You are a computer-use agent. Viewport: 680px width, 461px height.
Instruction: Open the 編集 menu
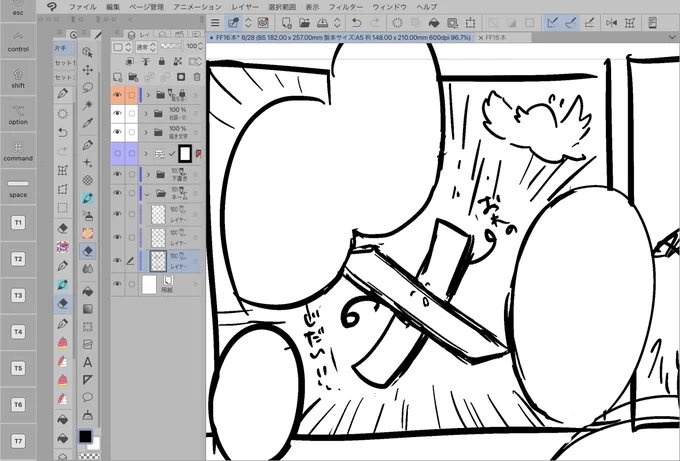point(113,7)
